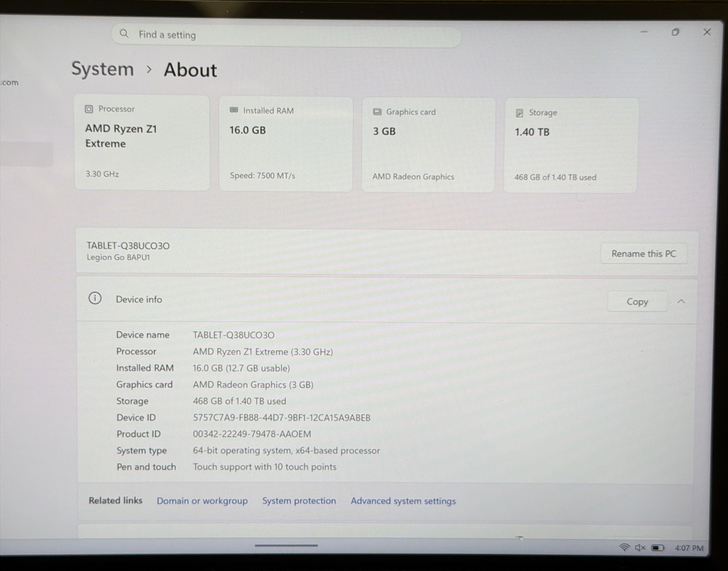Click the Device ID value starting 5757C7A9
The width and height of the screenshot is (728, 571).
[282, 418]
